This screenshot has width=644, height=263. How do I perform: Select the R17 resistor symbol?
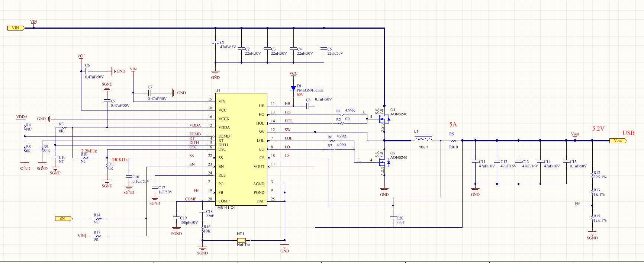(98, 236)
